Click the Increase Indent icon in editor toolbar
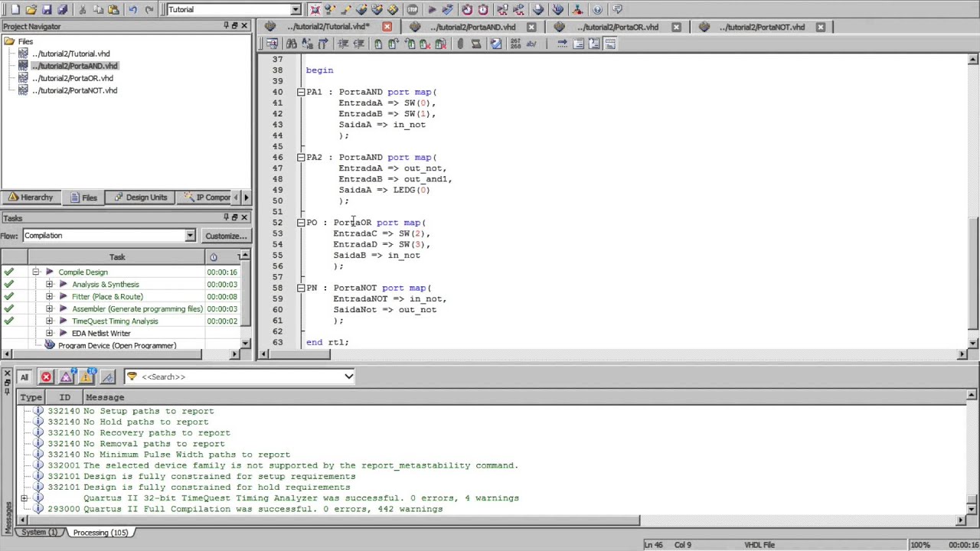980x551 pixels. [x=343, y=44]
